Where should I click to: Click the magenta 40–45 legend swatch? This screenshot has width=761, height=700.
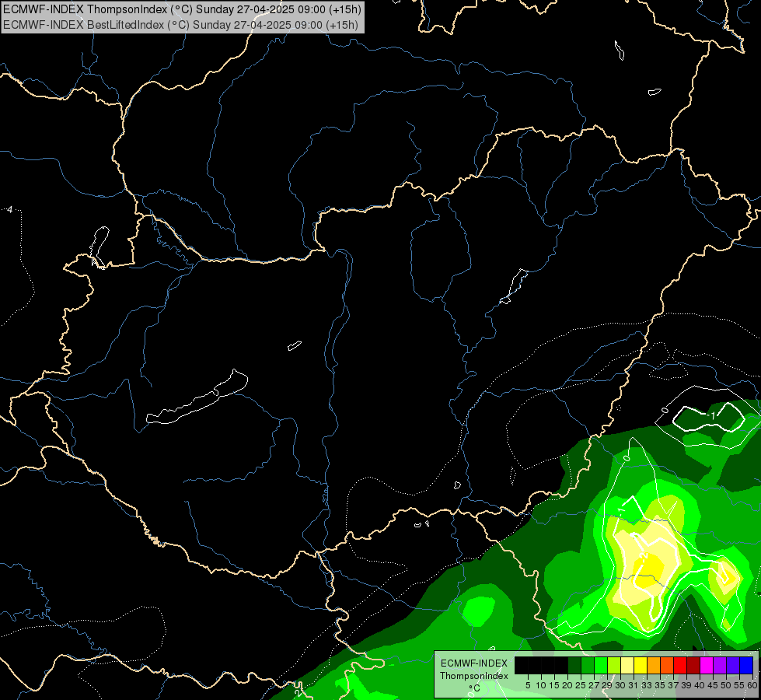[x=707, y=666]
